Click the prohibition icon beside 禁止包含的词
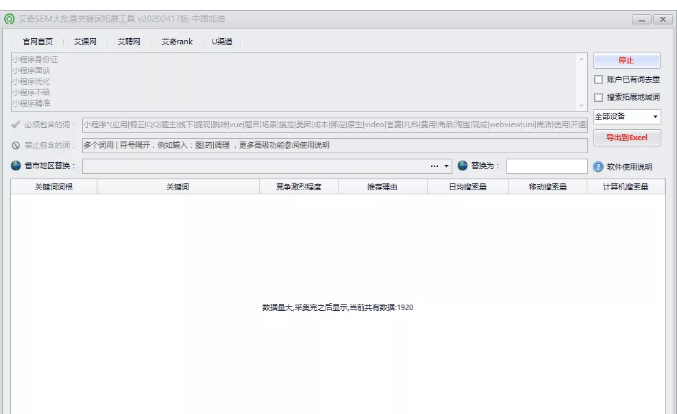This screenshot has width=677, height=414. pyautogui.click(x=16, y=145)
